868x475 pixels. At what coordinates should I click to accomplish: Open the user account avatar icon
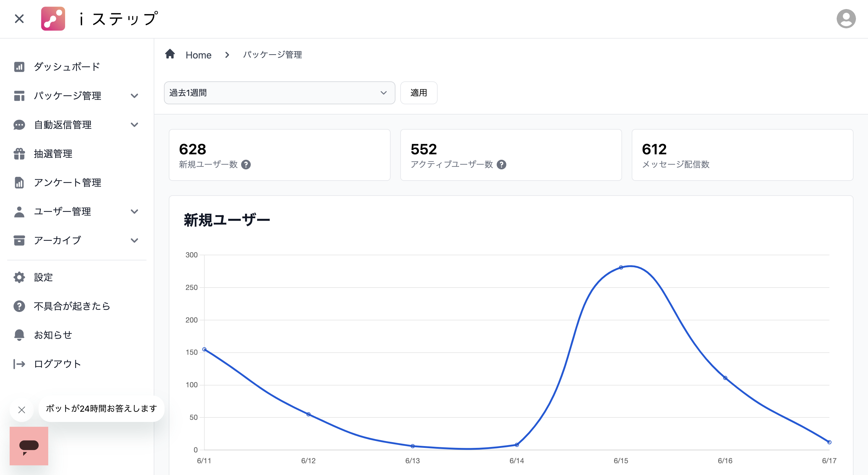click(846, 19)
